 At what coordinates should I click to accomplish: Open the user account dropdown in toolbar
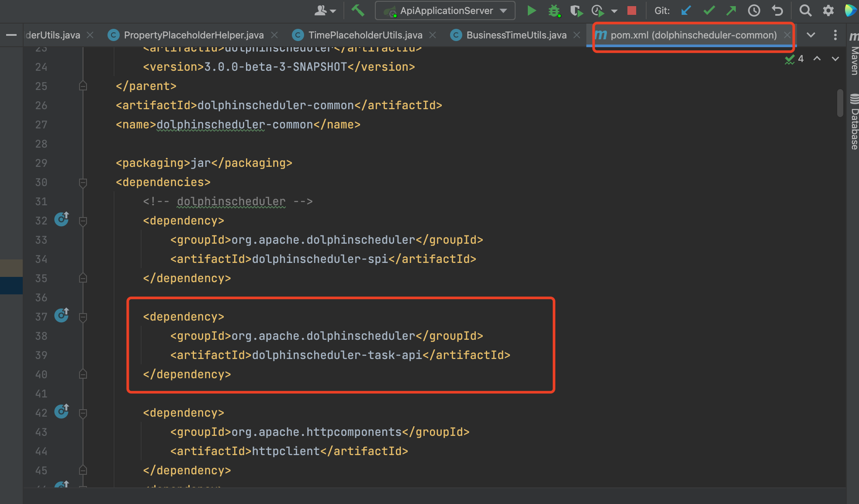coord(325,10)
